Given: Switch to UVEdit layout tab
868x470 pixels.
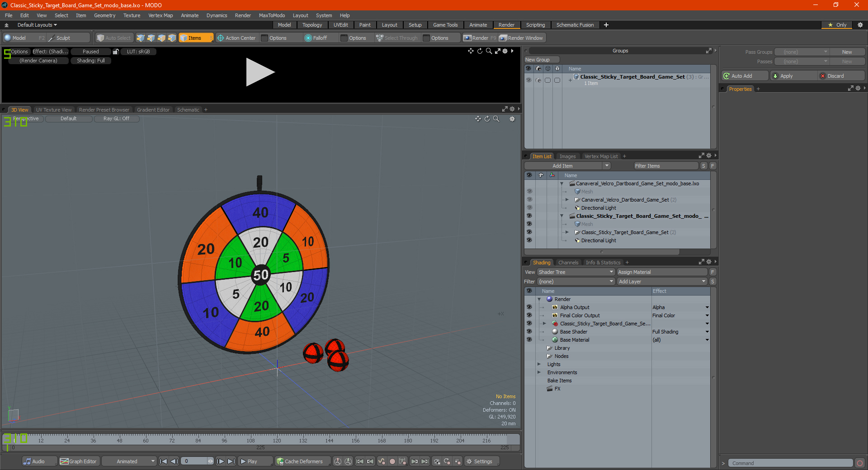Looking at the screenshot, I should [x=340, y=25].
